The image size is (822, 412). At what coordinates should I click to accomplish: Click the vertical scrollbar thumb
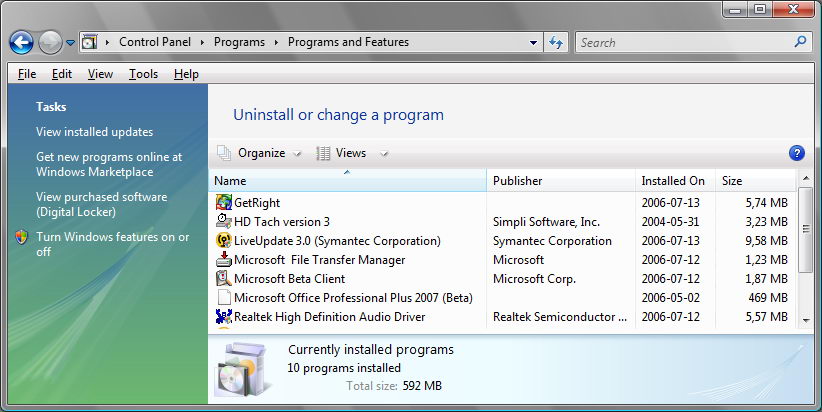click(x=806, y=229)
